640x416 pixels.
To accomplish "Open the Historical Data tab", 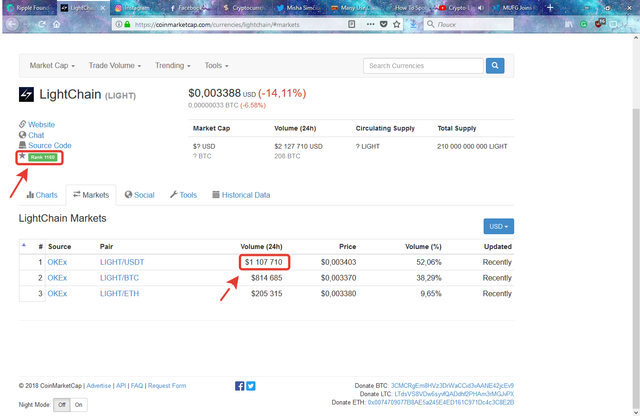I will [x=241, y=195].
